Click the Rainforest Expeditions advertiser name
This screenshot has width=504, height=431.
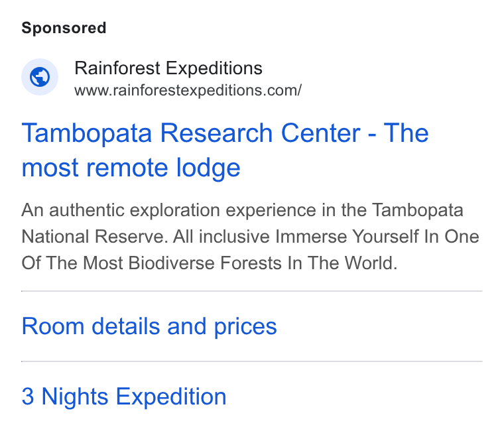click(x=168, y=68)
